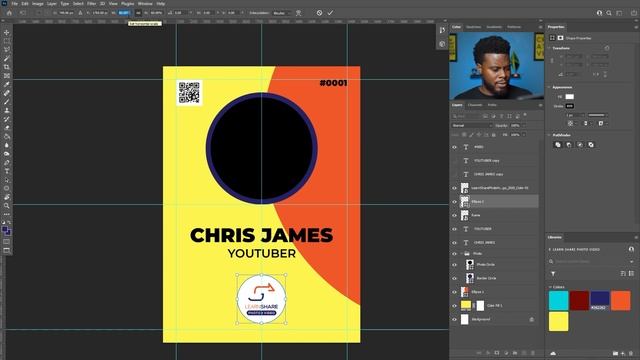Click the Home icon in options bar
Viewport: 640px width, 360px height.
9,13
